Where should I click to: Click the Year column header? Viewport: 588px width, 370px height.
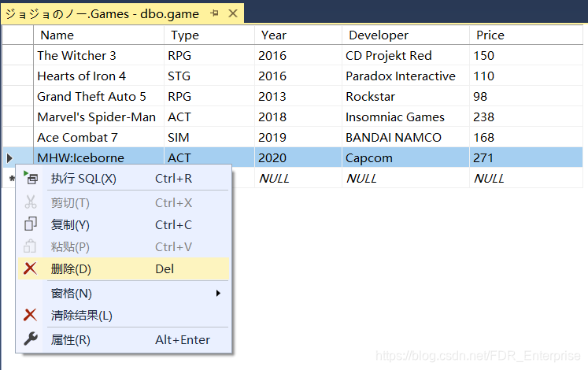click(298, 35)
